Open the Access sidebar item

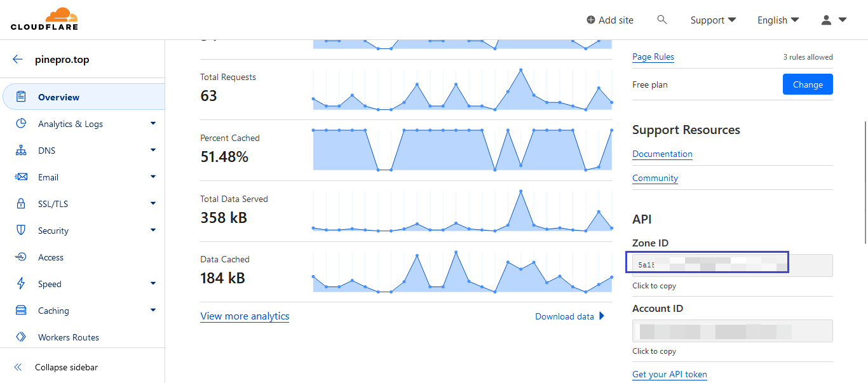point(51,257)
